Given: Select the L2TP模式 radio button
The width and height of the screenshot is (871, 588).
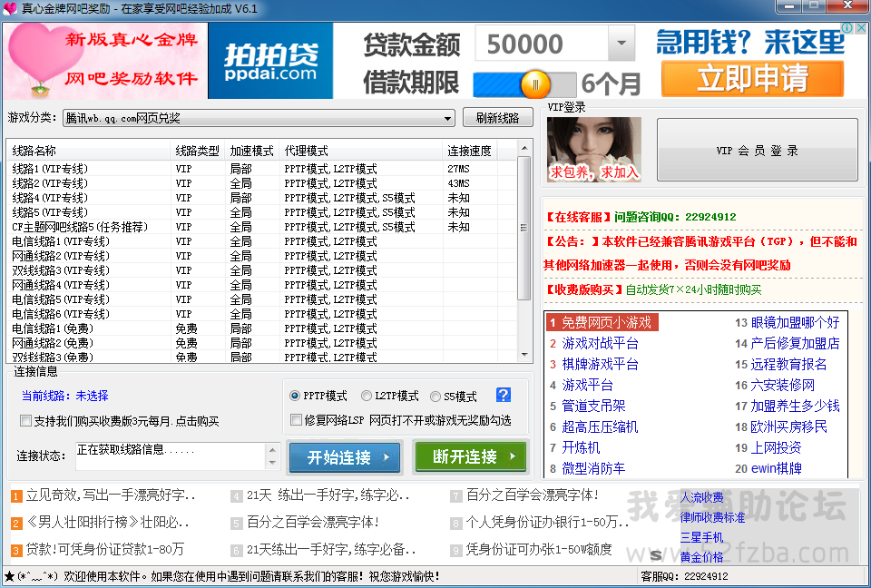Looking at the screenshot, I should (x=367, y=397).
